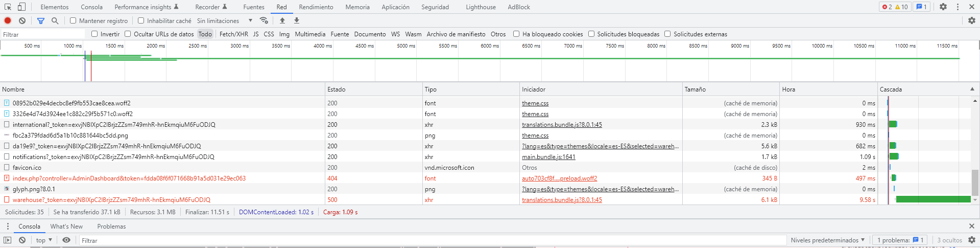Screen dimensions: 980x248
Task: Open DevTools three-dot customize menu
Action: pyautogui.click(x=958, y=7)
